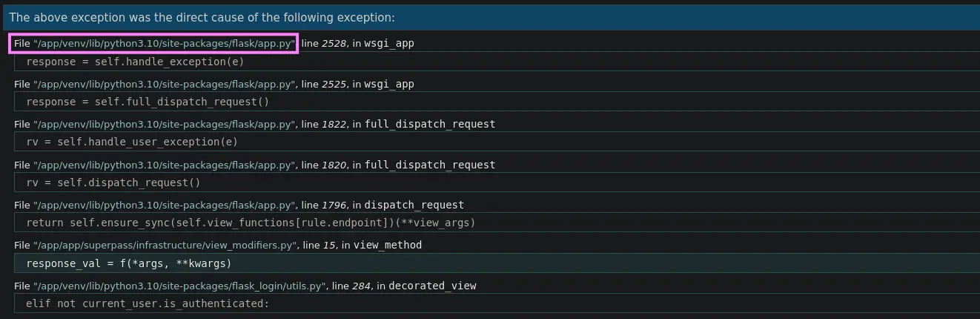Click the 'decorated_view' function name

click(x=432, y=286)
